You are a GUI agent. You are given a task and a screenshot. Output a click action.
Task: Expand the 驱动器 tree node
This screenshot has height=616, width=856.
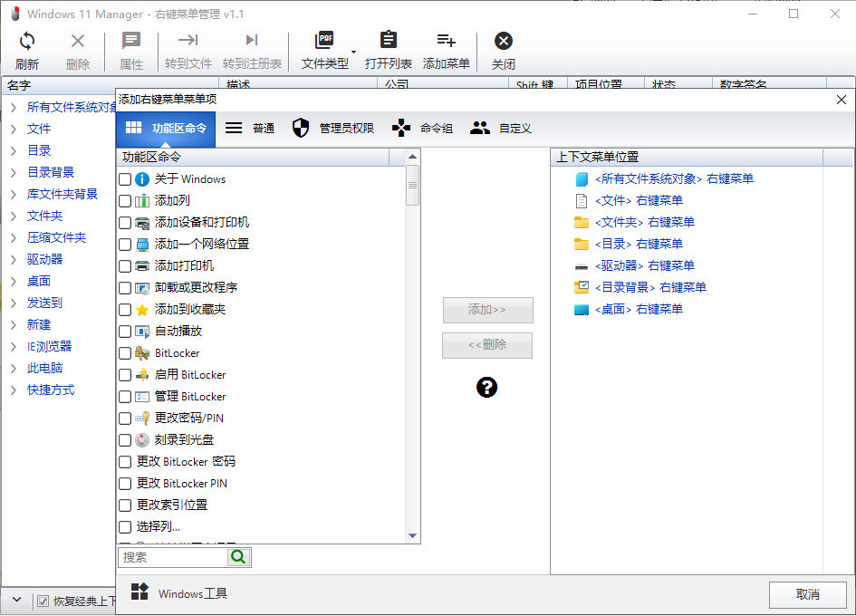[x=14, y=259]
